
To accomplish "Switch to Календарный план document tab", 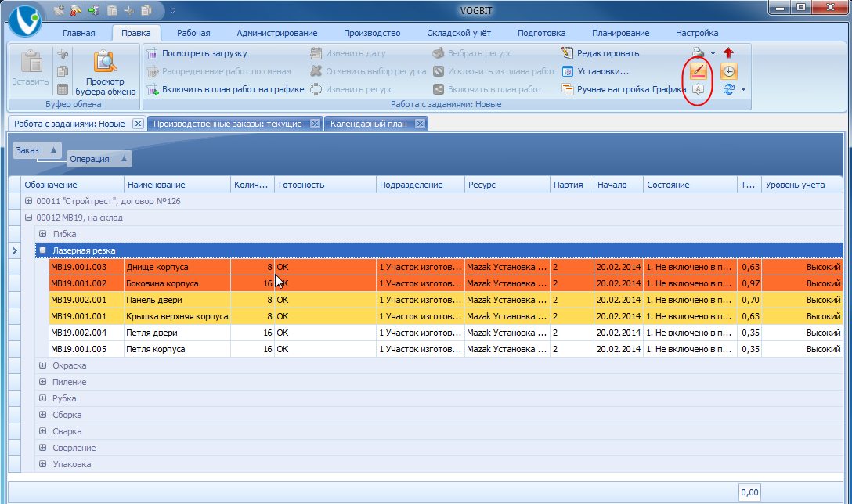I will pyautogui.click(x=368, y=124).
